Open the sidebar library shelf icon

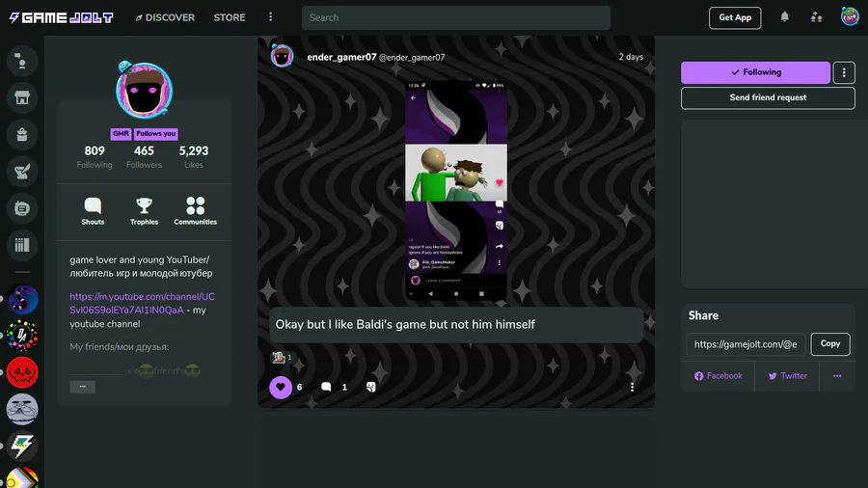pos(22,245)
